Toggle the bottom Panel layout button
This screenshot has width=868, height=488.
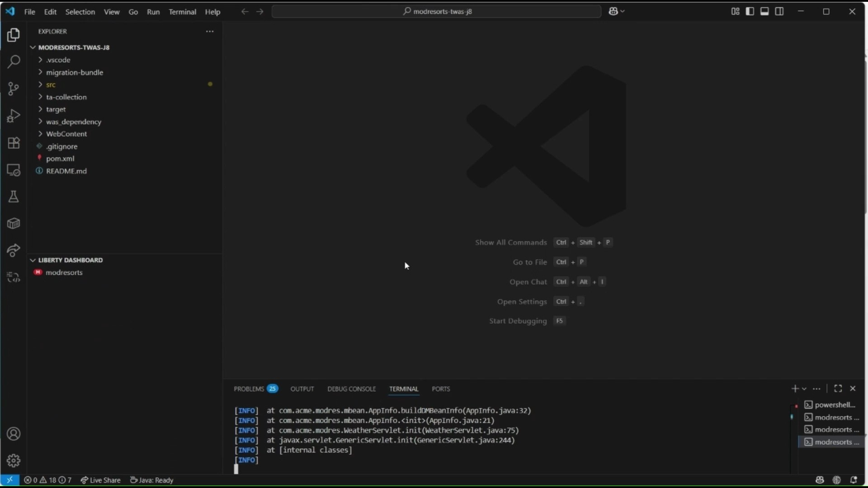click(764, 11)
